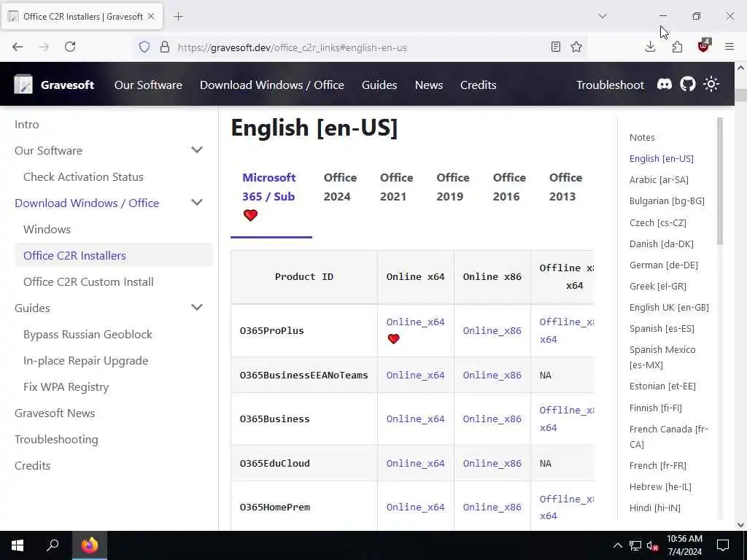Open Check Activation Status sidebar page
The width and height of the screenshot is (747, 560).
(83, 176)
